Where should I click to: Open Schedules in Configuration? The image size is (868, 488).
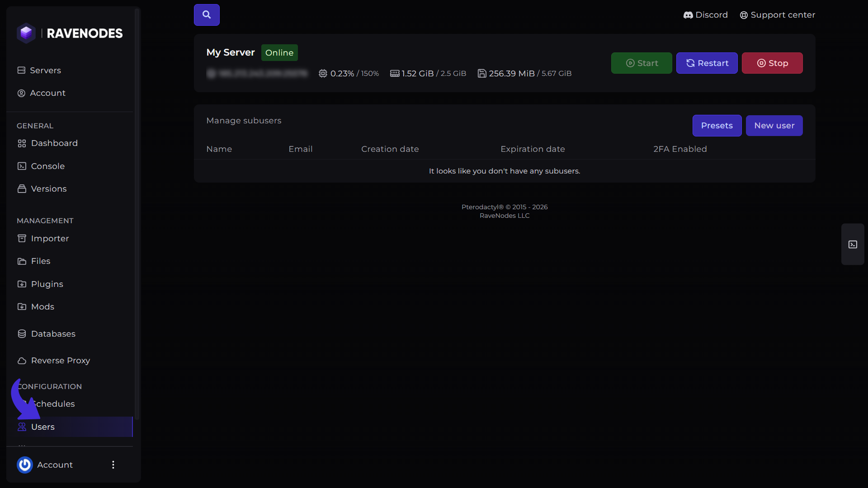click(x=53, y=404)
